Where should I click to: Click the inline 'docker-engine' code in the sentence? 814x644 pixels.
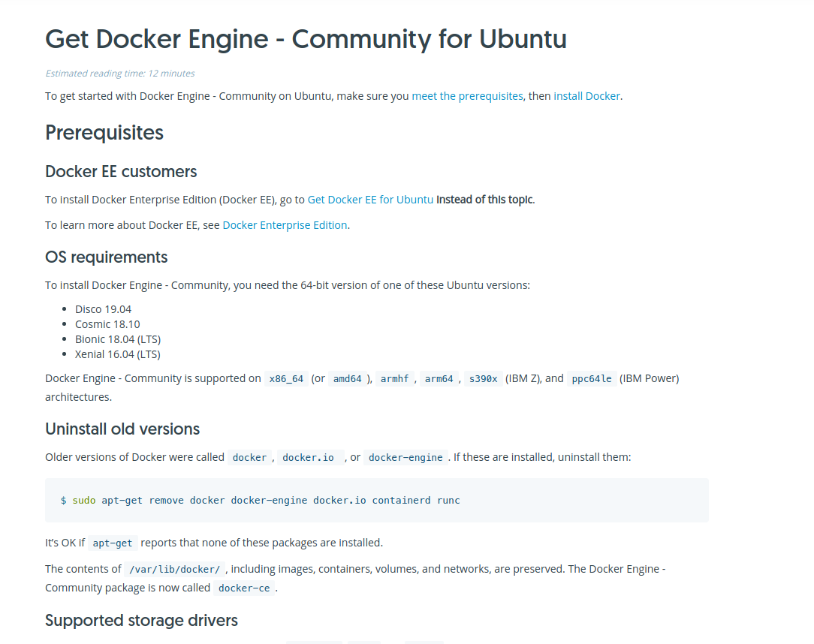click(405, 458)
